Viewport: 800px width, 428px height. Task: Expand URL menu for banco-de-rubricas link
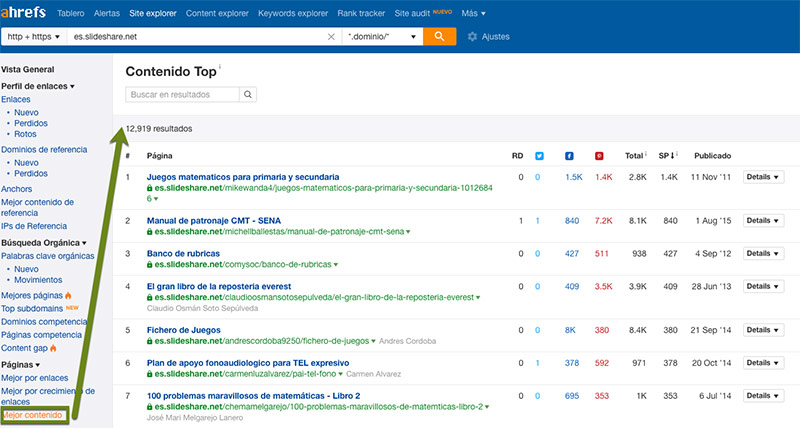tap(336, 265)
